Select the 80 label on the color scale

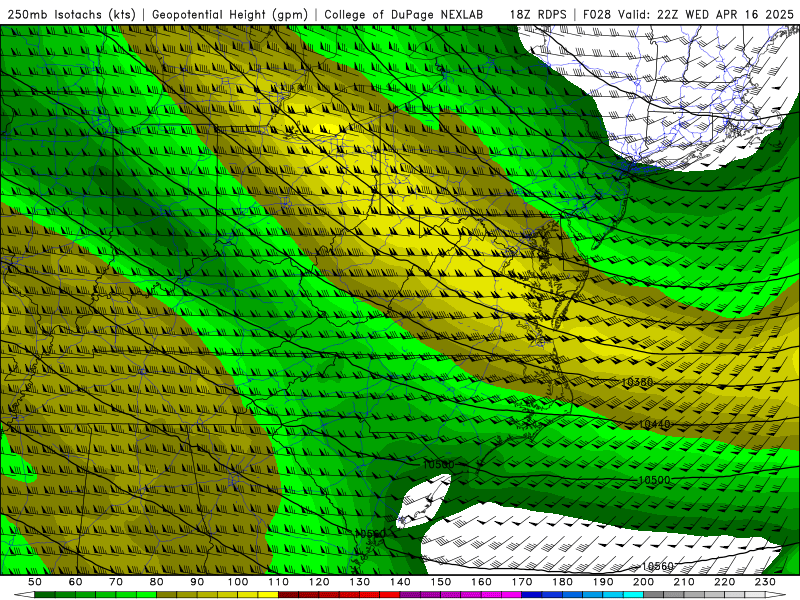(156, 582)
